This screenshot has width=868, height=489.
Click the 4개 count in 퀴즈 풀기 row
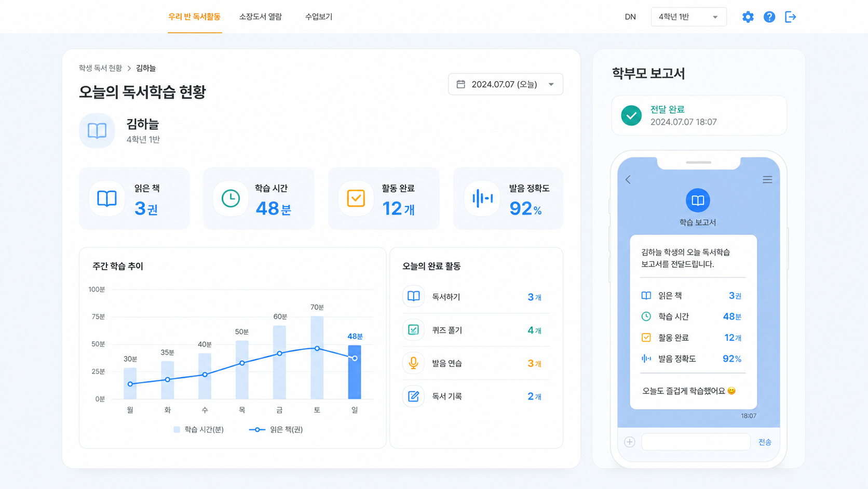pos(534,331)
